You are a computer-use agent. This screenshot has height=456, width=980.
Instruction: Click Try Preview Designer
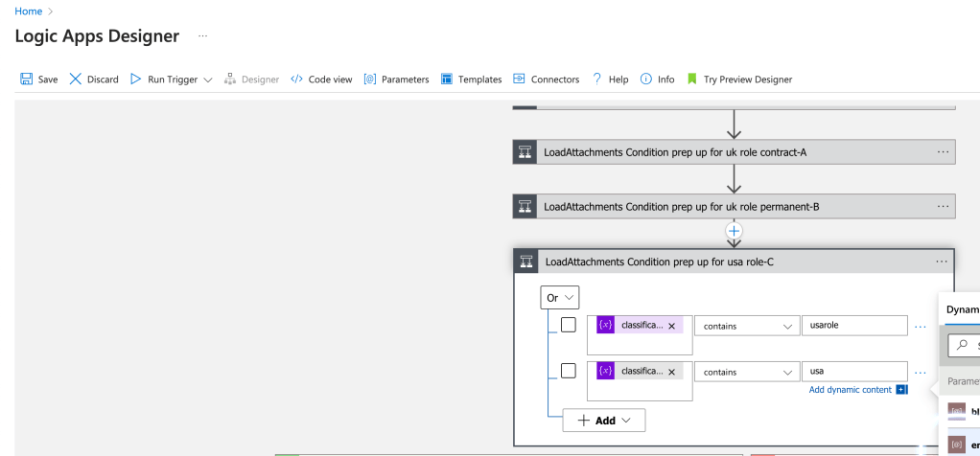click(x=739, y=80)
